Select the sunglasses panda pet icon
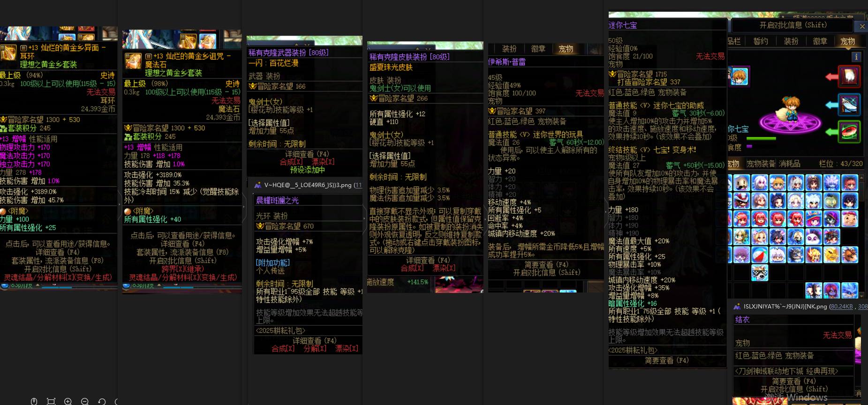 pos(760,272)
